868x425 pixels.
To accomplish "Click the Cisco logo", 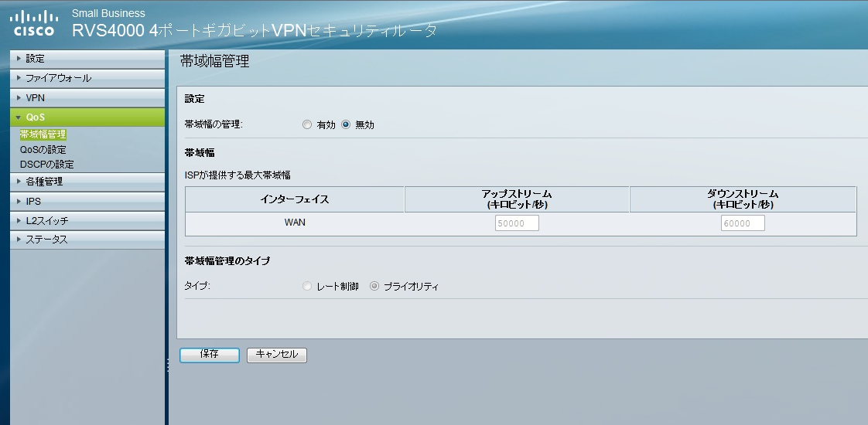I will pos(34,23).
